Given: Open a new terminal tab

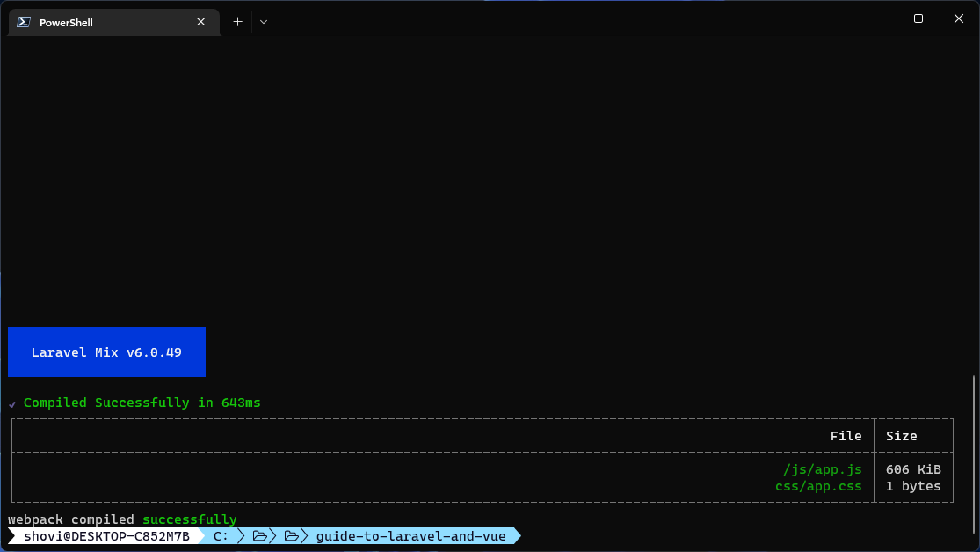Looking at the screenshot, I should 237,22.
